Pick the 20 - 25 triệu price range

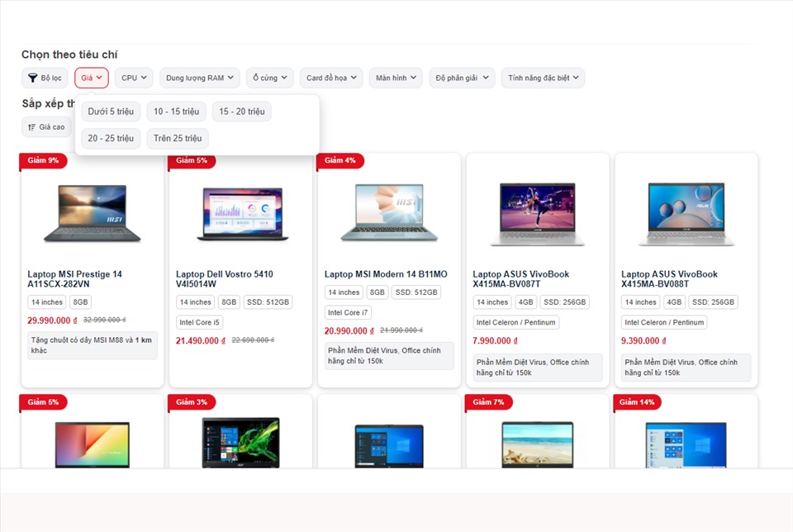pos(111,139)
